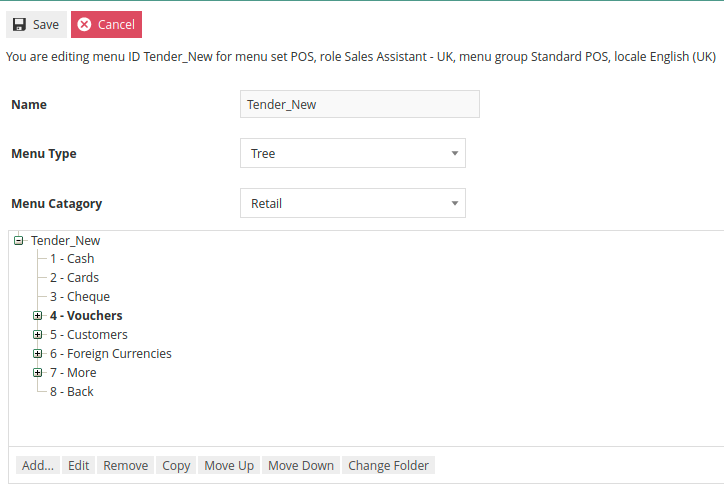Open the Menu Type dropdown
Screen dimensions: 724x493
[352, 153]
